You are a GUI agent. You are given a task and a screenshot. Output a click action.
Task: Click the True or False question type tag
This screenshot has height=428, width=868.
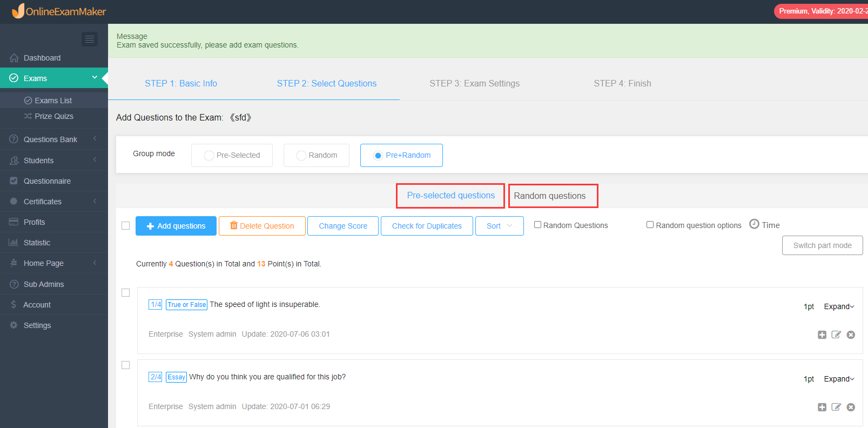(187, 305)
